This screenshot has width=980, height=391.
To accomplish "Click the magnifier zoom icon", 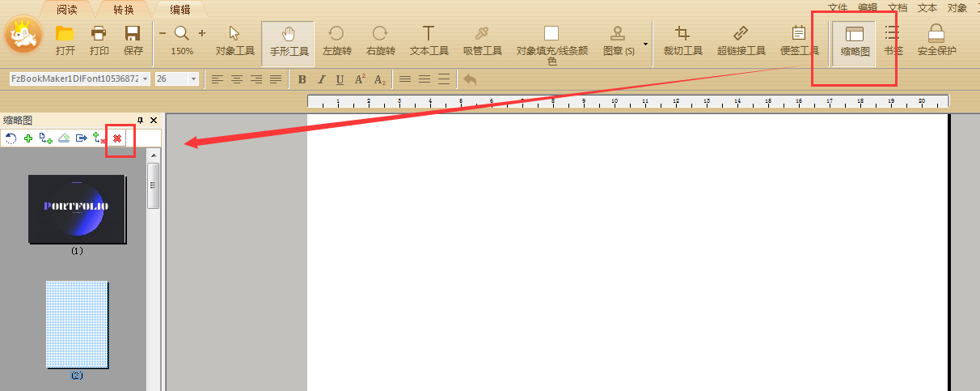I will pyautogui.click(x=182, y=33).
